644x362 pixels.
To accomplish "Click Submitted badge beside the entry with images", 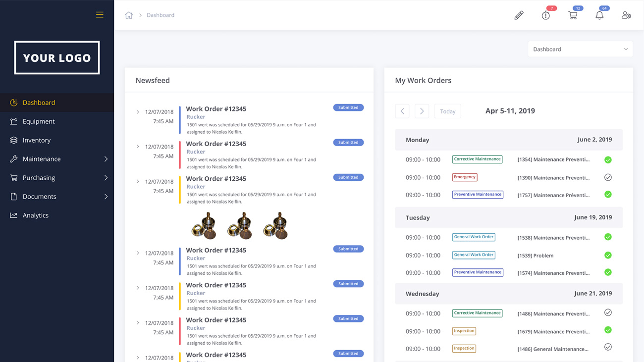I will (x=348, y=177).
